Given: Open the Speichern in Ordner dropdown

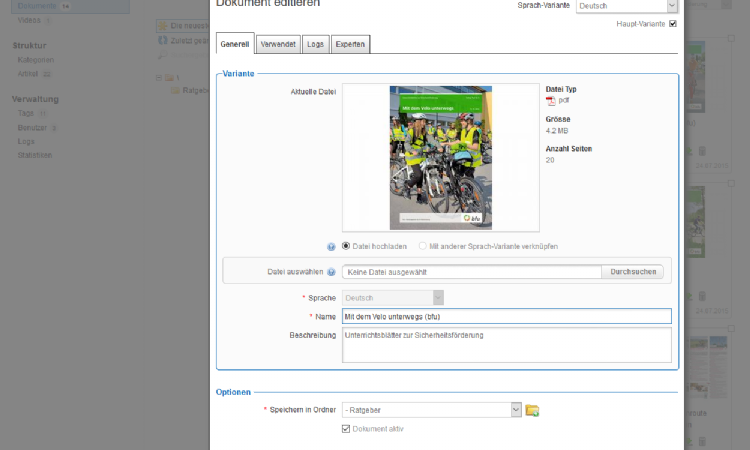Looking at the screenshot, I should (516, 410).
